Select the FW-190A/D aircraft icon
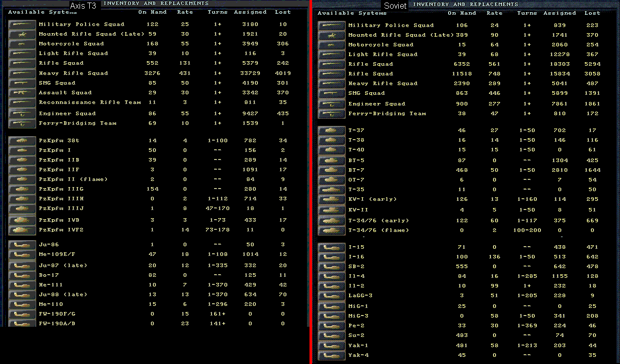The image size is (620, 364). [x=22, y=323]
